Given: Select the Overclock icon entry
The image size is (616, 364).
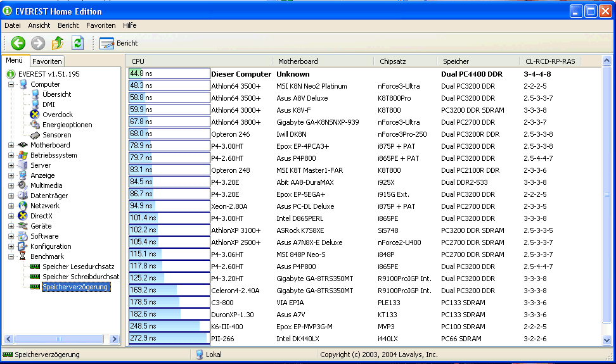Looking at the screenshot, I should [35, 115].
